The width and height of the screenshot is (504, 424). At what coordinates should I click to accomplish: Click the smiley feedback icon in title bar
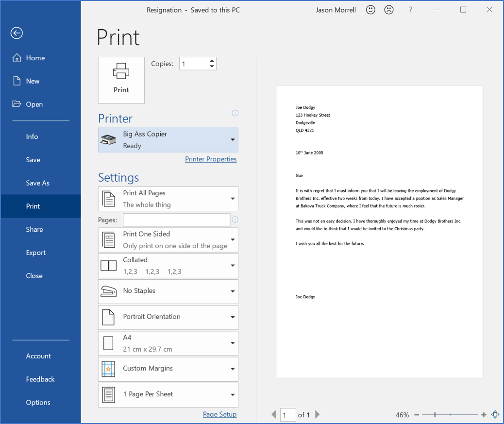[x=370, y=10]
